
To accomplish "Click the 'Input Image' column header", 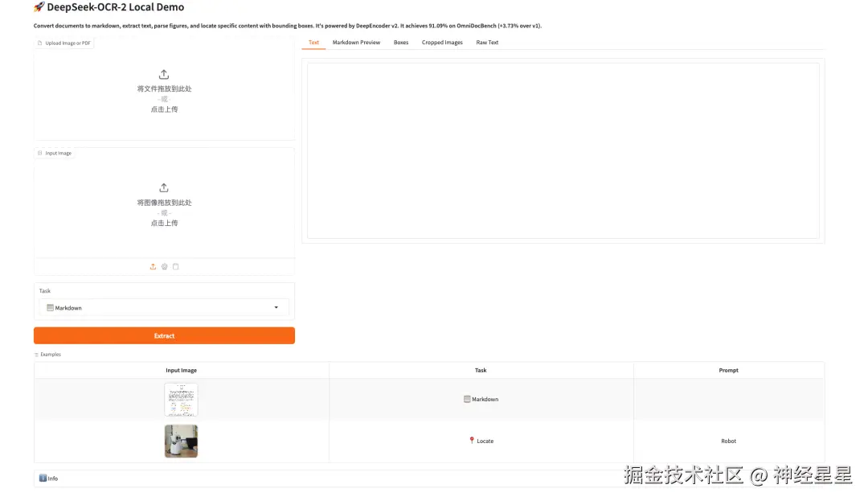I will click(181, 371).
